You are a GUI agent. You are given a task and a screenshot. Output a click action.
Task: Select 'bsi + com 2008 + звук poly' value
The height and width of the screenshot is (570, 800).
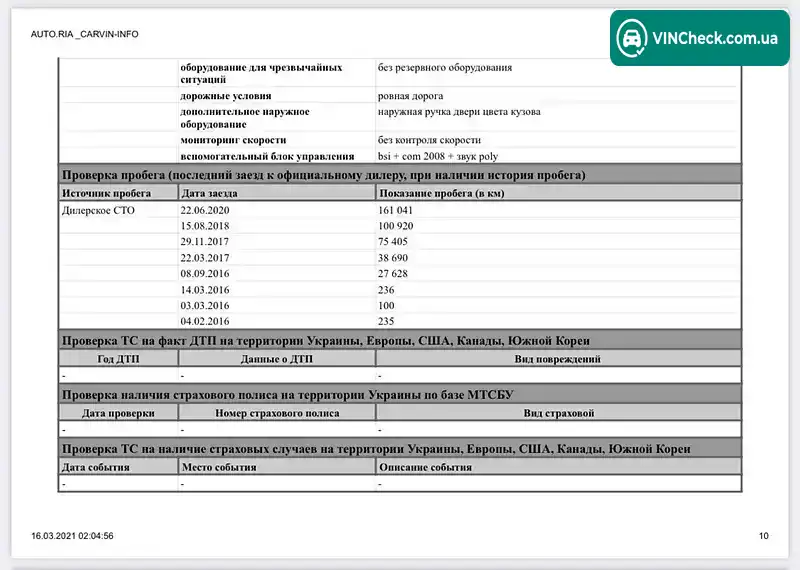pos(438,156)
